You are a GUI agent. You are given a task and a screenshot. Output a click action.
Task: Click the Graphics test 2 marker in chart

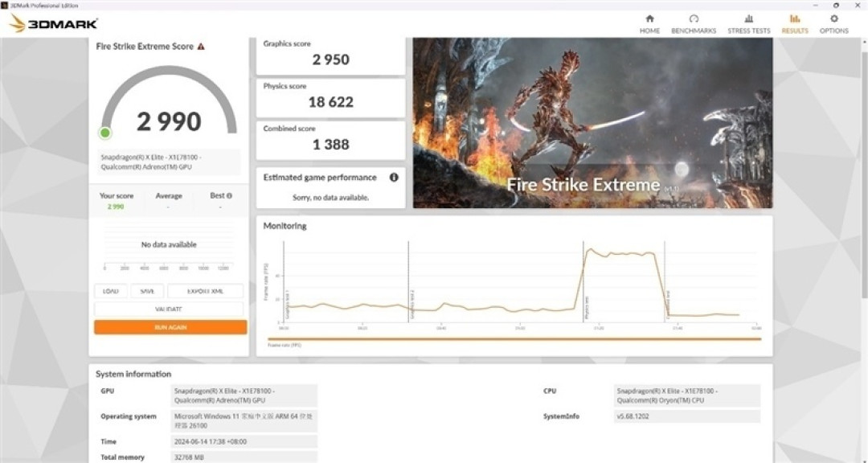411,305
